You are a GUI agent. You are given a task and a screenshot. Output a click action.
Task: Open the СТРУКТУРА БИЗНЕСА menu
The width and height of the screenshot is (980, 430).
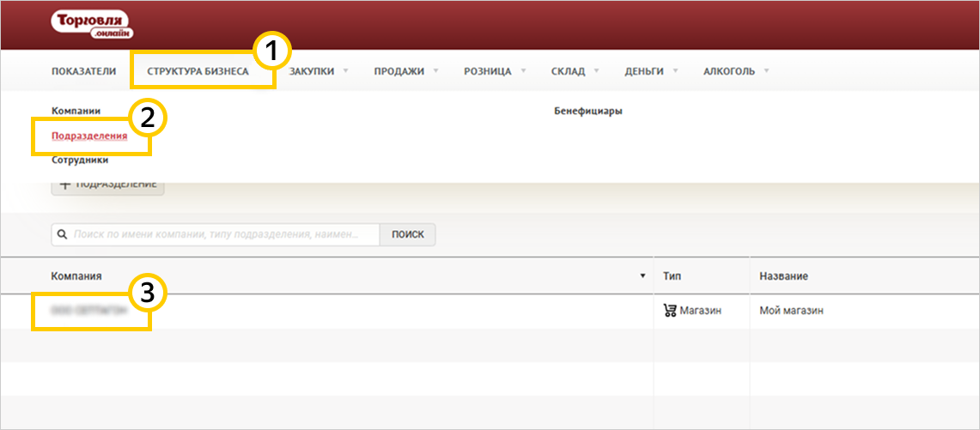click(198, 71)
